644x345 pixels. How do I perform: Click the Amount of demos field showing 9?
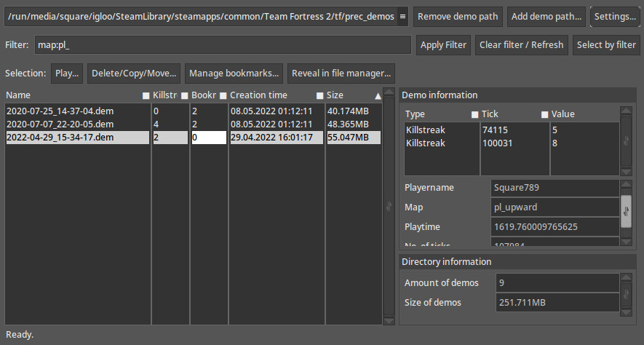pyautogui.click(x=557, y=282)
